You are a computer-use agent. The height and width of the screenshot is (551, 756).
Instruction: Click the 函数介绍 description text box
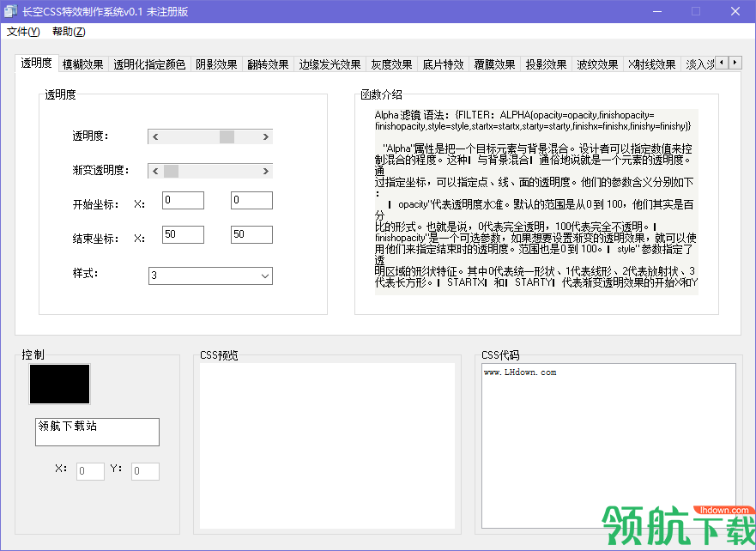(x=536, y=202)
